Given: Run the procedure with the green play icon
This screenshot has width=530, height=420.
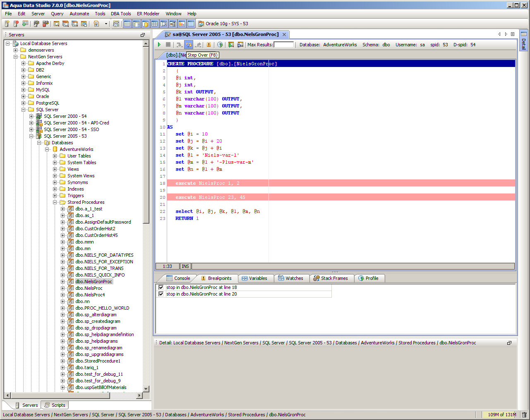Looking at the screenshot, I should (x=159, y=45).
